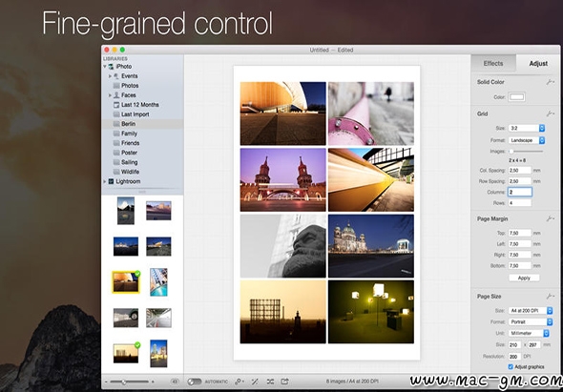Open the Grid Size 3:2 dropdown

(x=527, y=128)
